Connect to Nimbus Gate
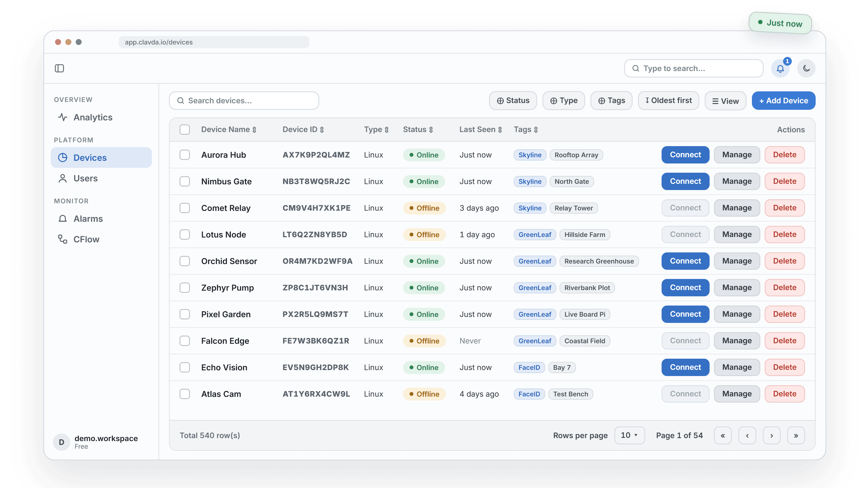The image size is (868, 488). 685,182
